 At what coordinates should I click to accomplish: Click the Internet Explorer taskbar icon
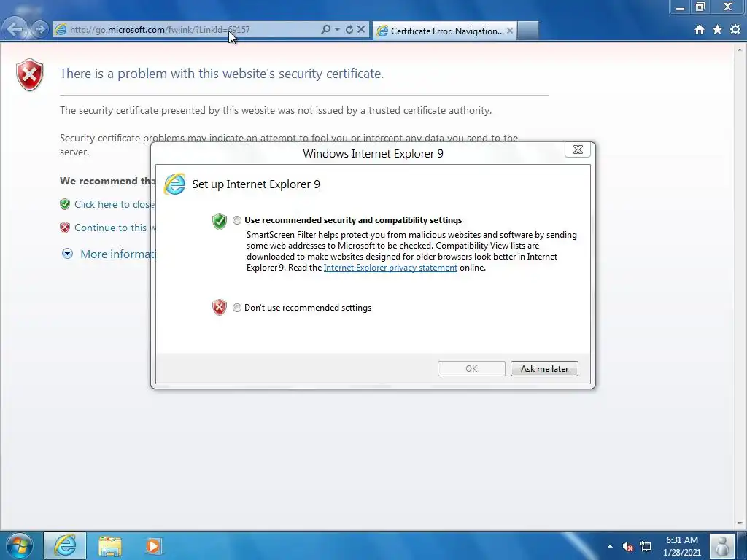(x=65, y=545)
